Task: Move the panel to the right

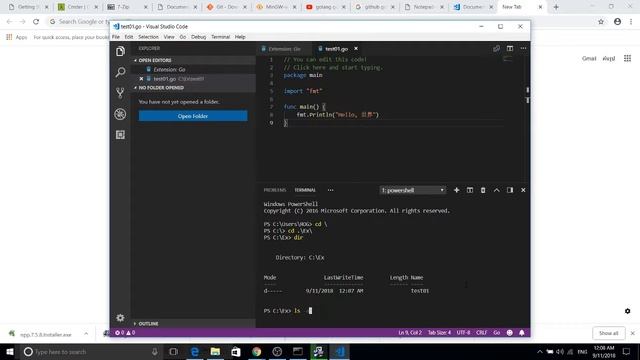Action: [x=510, y=190]
